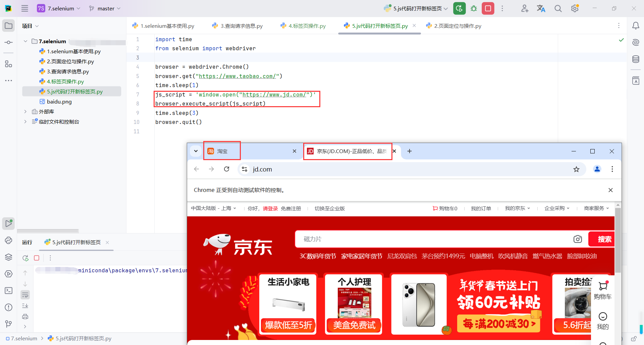Open the Problems tool window
Viewport: 644px width, 345px height.
click(x=8, y=307)
